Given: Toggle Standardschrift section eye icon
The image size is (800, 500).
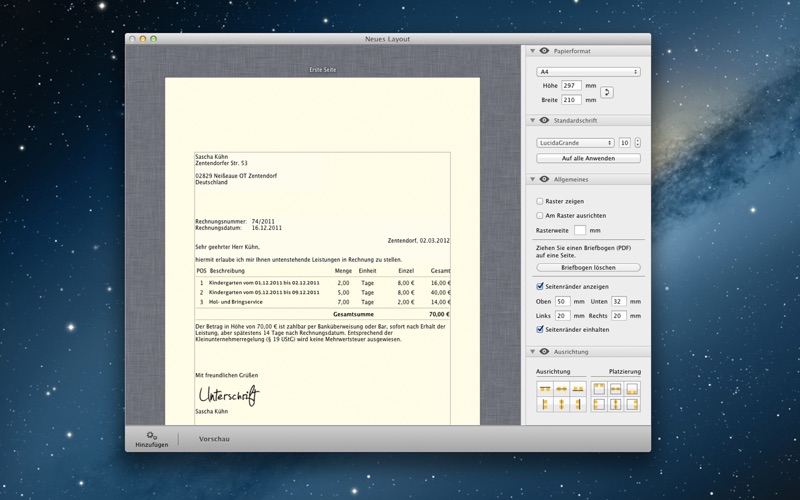Looking at the screenshot, I should click(x=544, y=120).
